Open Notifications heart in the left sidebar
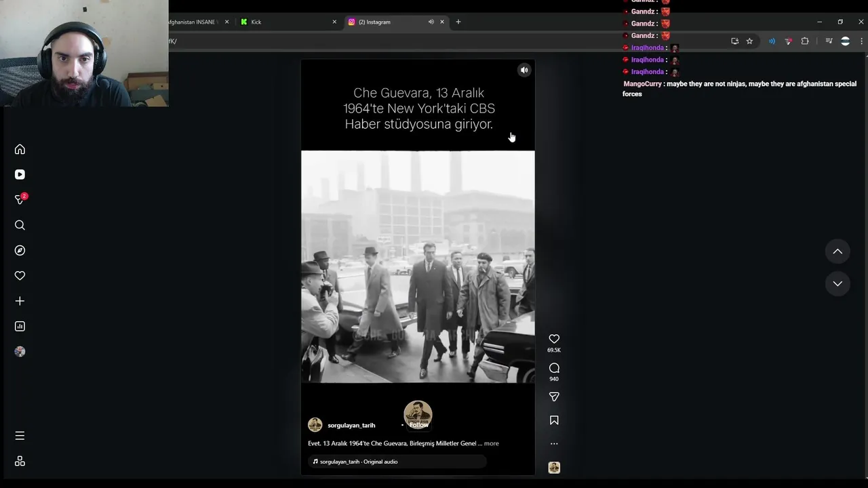This screenshot has height=488, width=868. (x=20, y=276)
